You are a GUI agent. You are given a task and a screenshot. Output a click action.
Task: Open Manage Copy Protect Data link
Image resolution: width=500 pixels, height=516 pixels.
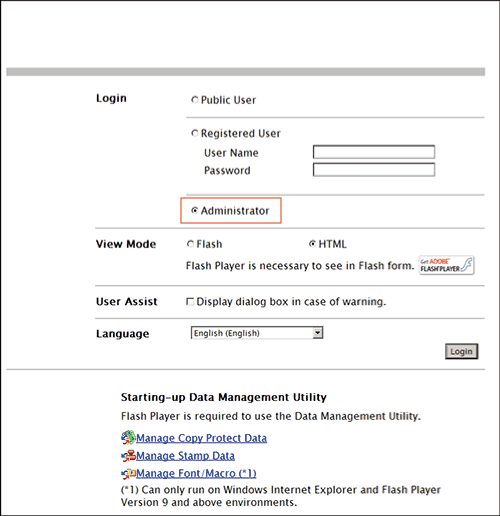[201, 438]
